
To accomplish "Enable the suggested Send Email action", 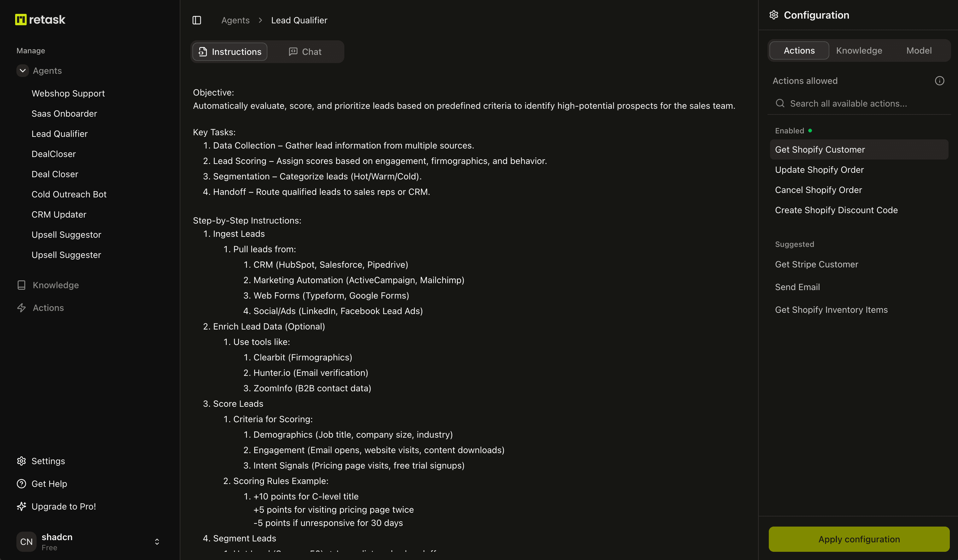I will click(x=797, y=287).
